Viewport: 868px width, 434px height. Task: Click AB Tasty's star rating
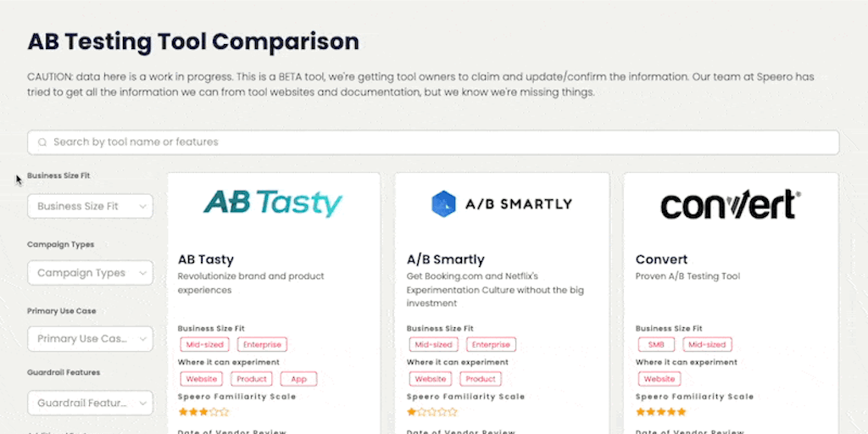203,412
